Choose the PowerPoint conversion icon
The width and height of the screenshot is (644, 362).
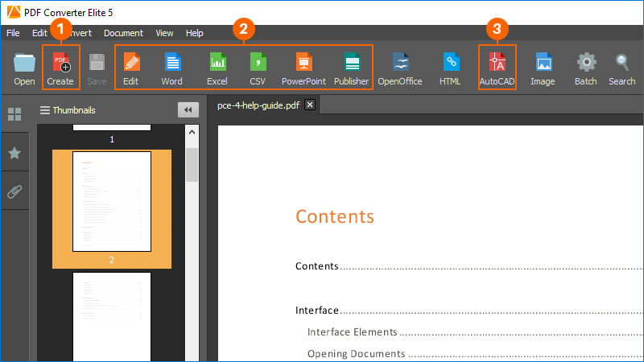click(304, 63)
